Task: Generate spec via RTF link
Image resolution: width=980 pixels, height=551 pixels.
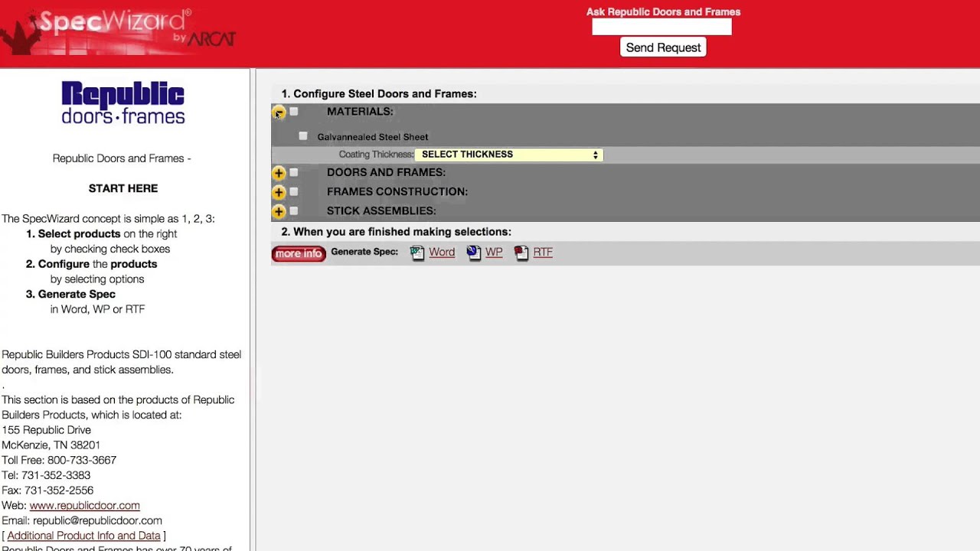Action: coord(543,252)
